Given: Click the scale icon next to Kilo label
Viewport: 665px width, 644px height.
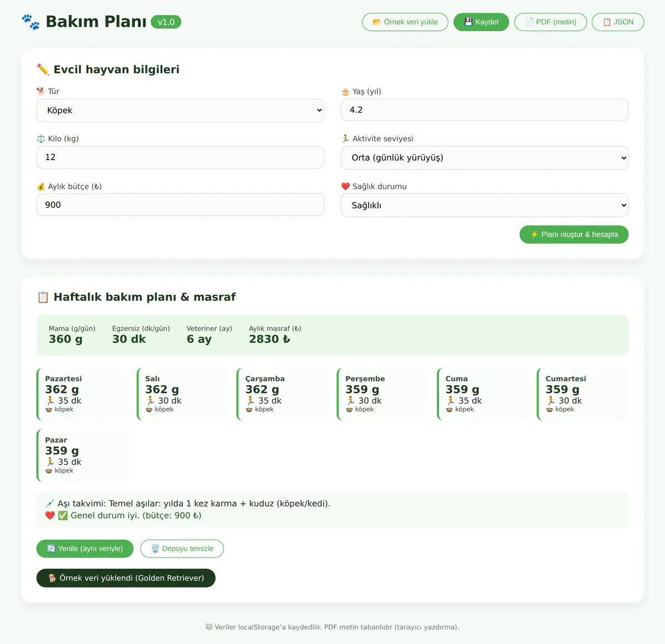Looking at the screenshot, I should [x=40, y=139].
